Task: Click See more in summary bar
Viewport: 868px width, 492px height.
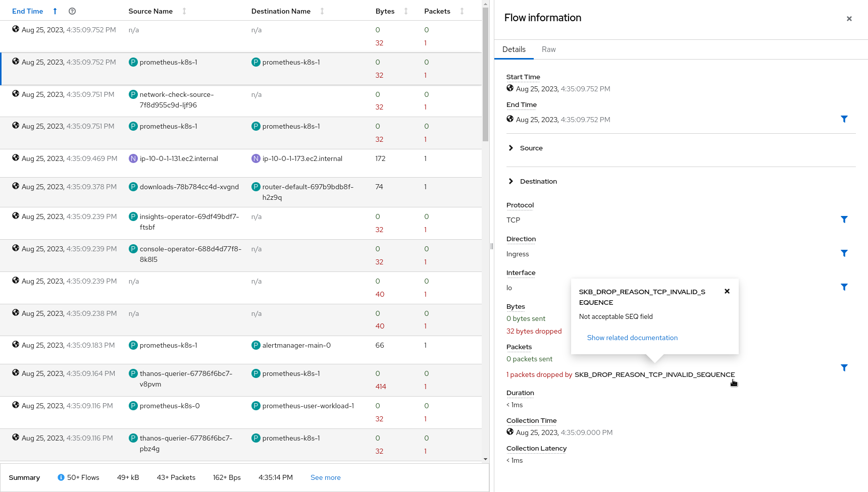Action: 325,477
